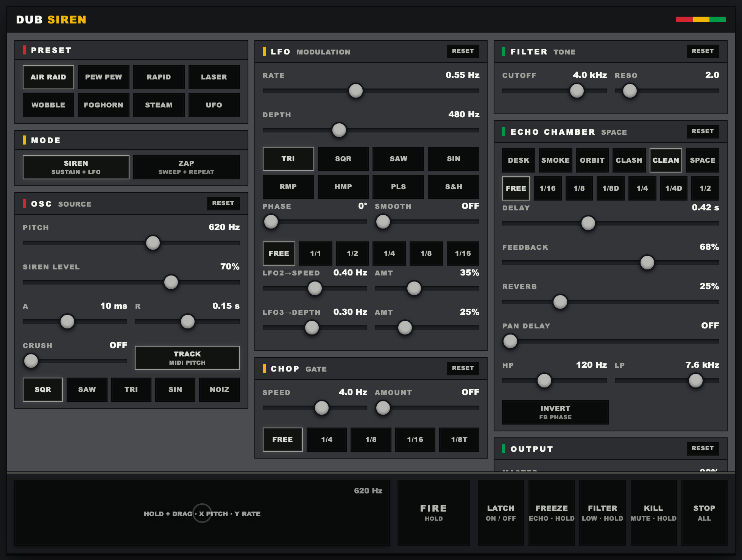Pick the FOGHORN preset

[x=103, y=105]
